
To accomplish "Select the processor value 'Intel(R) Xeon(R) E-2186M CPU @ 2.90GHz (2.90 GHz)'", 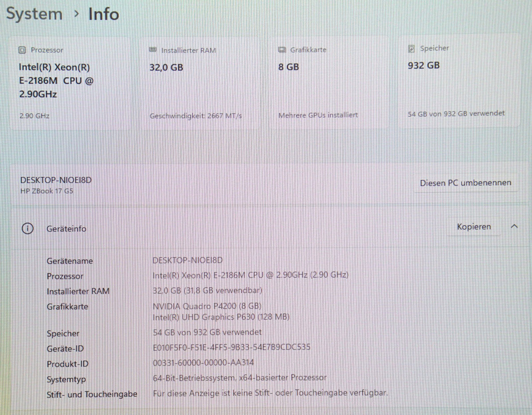I will [250, 275].
